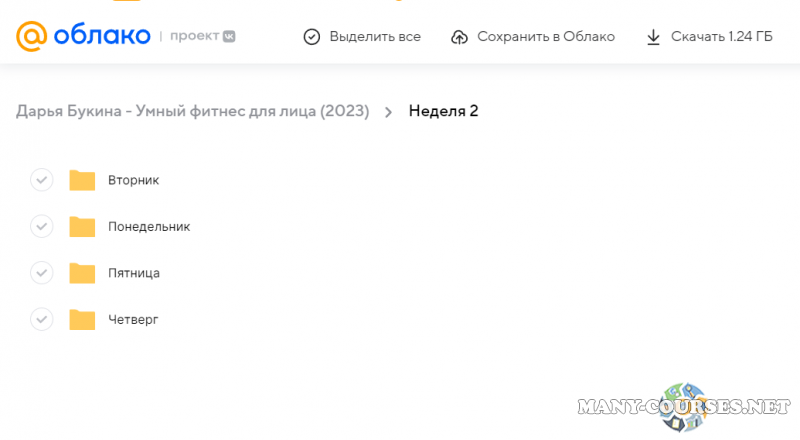Select the Пятница folder checkbox

point(41,273)
